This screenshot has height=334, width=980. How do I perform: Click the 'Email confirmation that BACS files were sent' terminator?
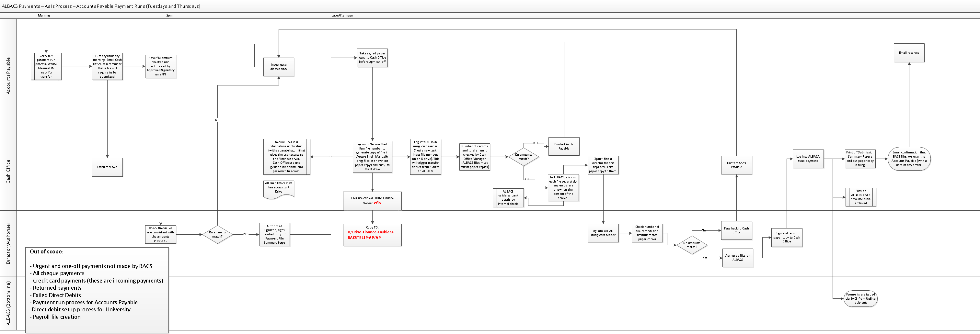click(x=909, y=159)
